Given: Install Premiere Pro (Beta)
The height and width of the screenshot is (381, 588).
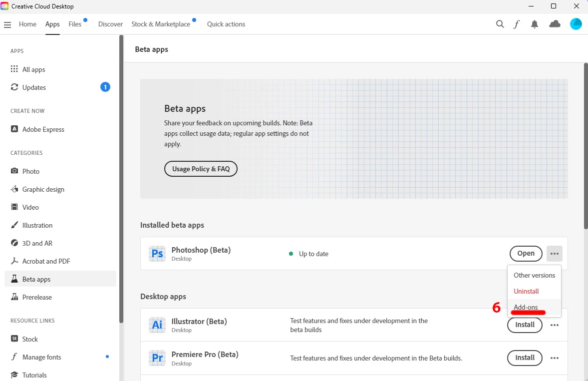Looking at the screenshot, I should point(525,358).
